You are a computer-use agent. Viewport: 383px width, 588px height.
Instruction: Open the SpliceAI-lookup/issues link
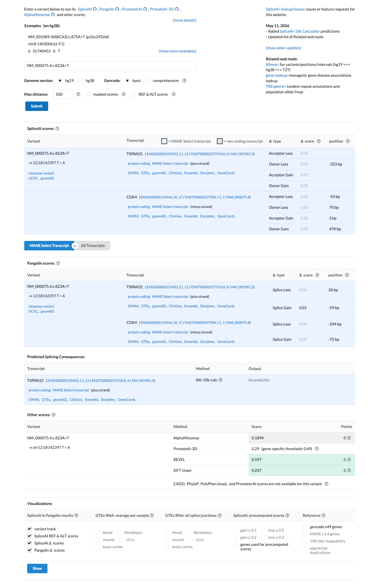285,9
